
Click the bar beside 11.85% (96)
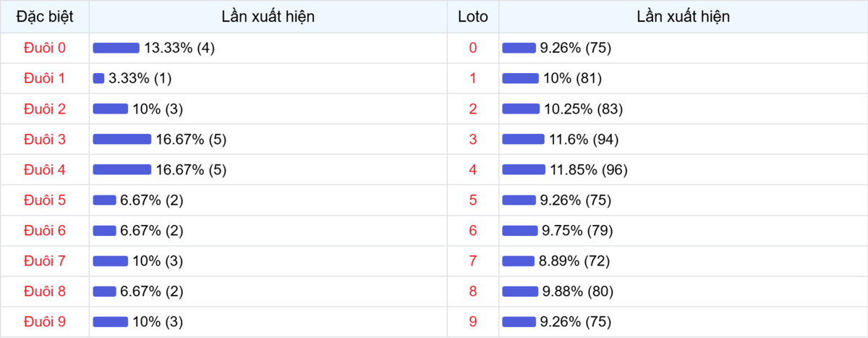524,169
